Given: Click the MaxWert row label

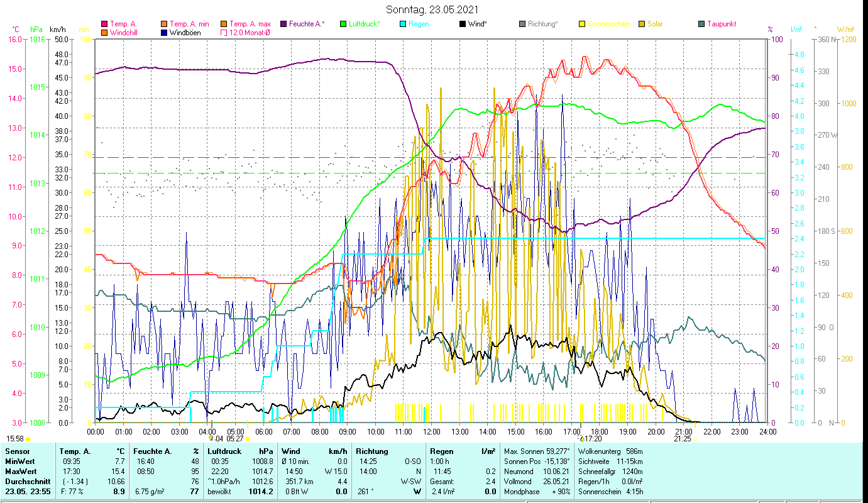Looking at the screenshot, I should (21, 471).
